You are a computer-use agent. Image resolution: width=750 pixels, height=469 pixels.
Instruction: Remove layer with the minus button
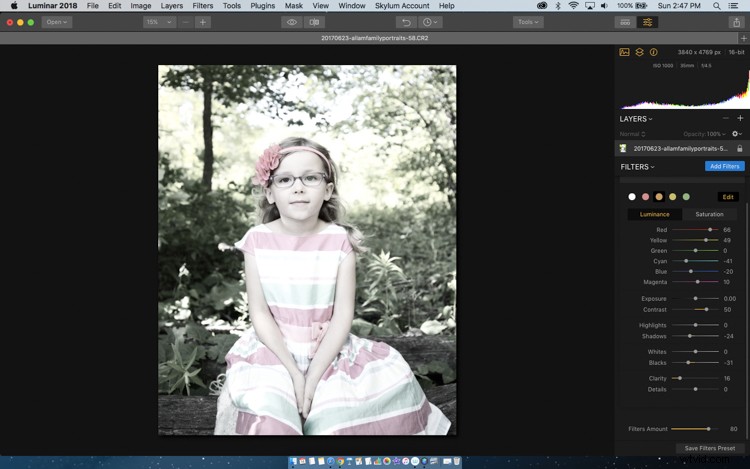point(726,118)
